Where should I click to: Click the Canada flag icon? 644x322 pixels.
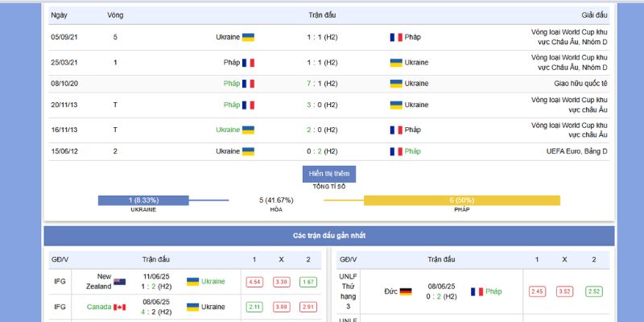click(x=119, y=307)
